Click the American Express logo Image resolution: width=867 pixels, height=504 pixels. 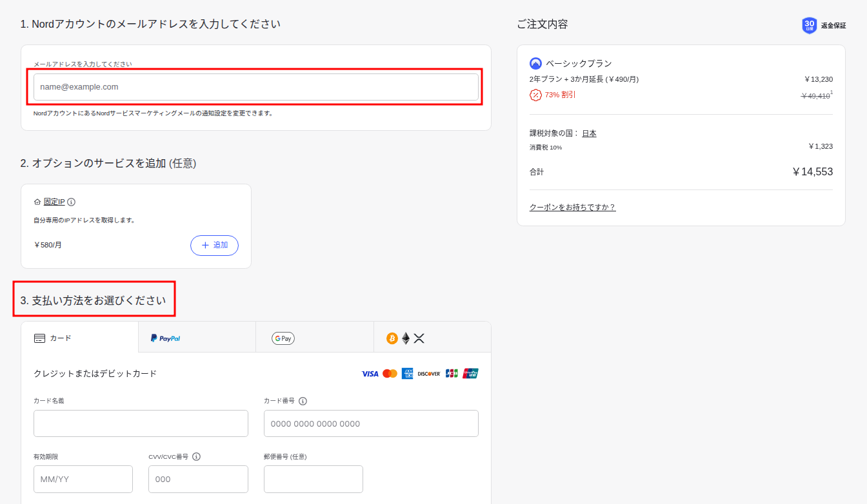pyautogui.click(x=407, y=374)
